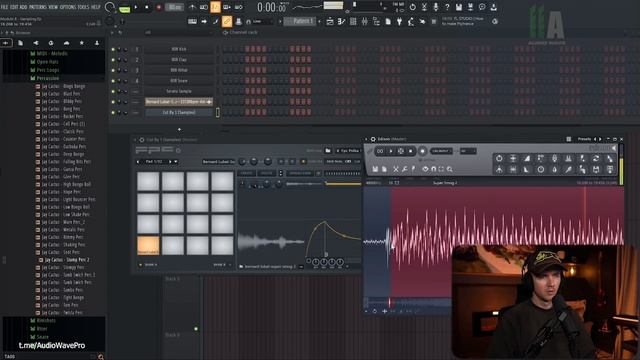Start playback with the main transport play button
The image size is (640, 360).
click(136, 7)
